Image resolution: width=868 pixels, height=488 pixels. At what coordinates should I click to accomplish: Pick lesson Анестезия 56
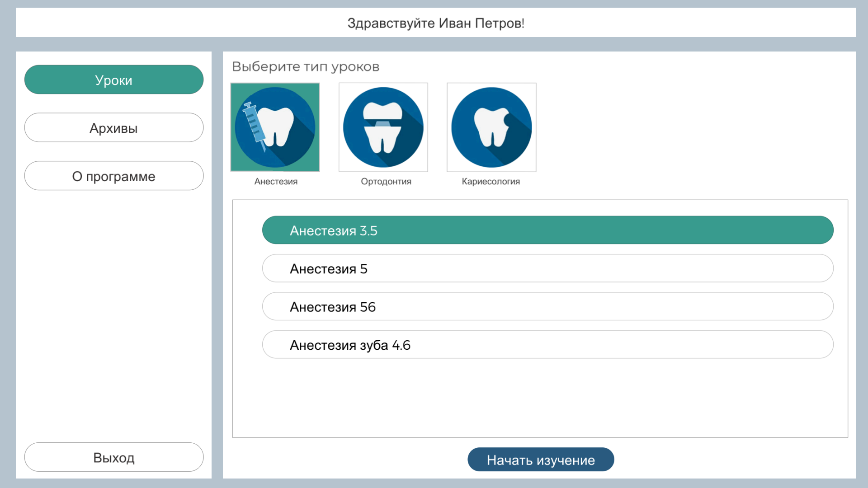(547, 307)
